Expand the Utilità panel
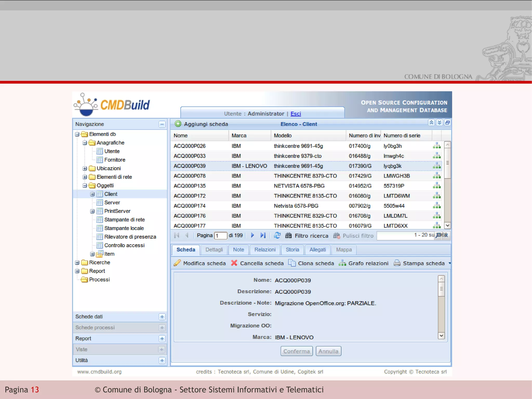This screenshot has width=532, height=399. point(162,360)
